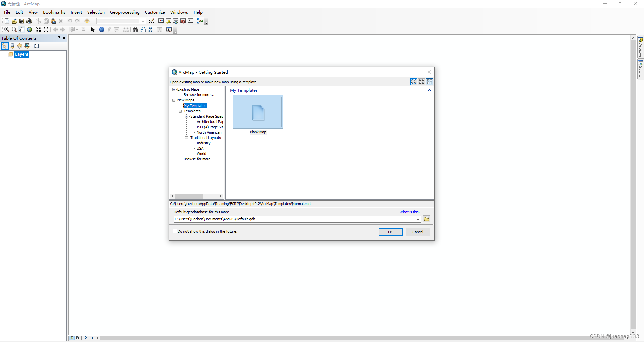Enable 'Do not show this dialog' checkbox
The image size is (644, 342).
[175, 231]
